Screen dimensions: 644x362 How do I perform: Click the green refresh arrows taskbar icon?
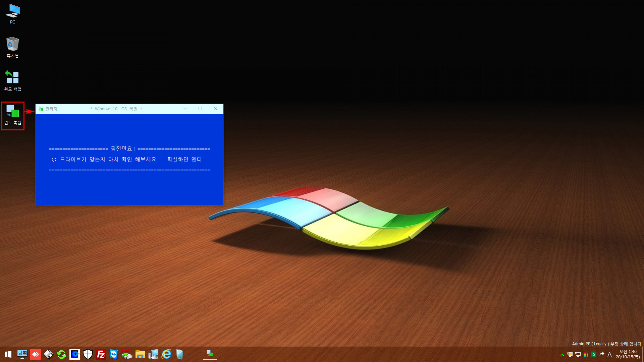pos(61,354)
